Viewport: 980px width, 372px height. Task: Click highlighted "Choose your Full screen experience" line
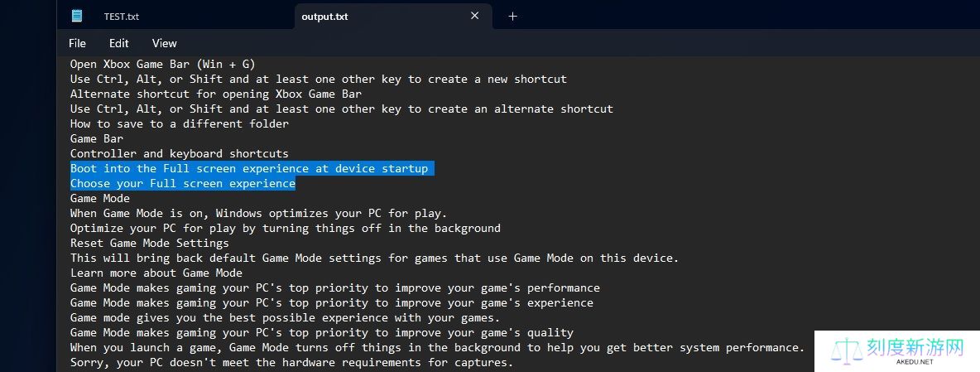tap(182, 183)
